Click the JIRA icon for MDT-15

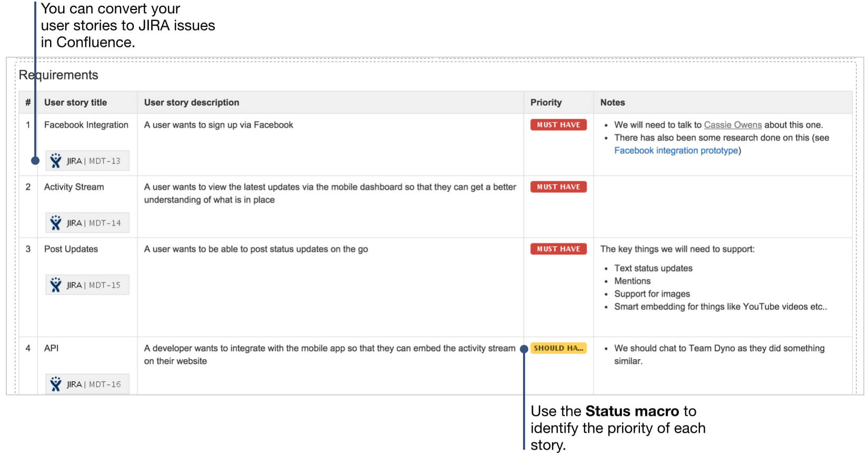pyautogui.click(x=56, y=285)
